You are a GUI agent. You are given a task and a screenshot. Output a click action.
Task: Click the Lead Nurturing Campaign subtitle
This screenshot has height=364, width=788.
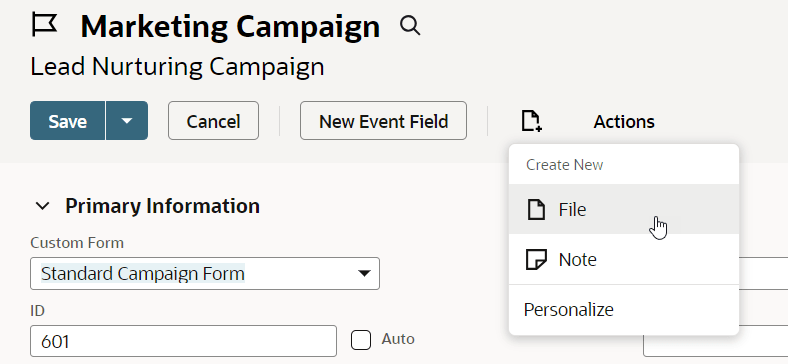177,67
